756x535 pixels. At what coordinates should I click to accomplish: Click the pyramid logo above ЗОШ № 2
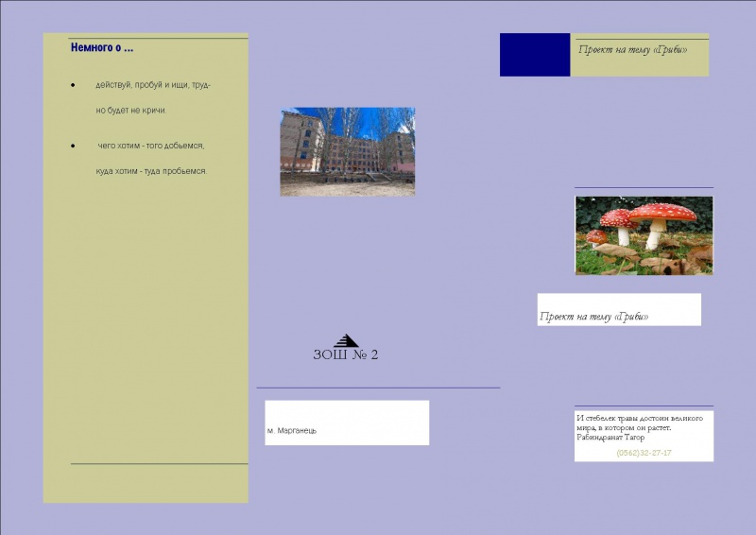pyautogui.click(x=346, y=340)
